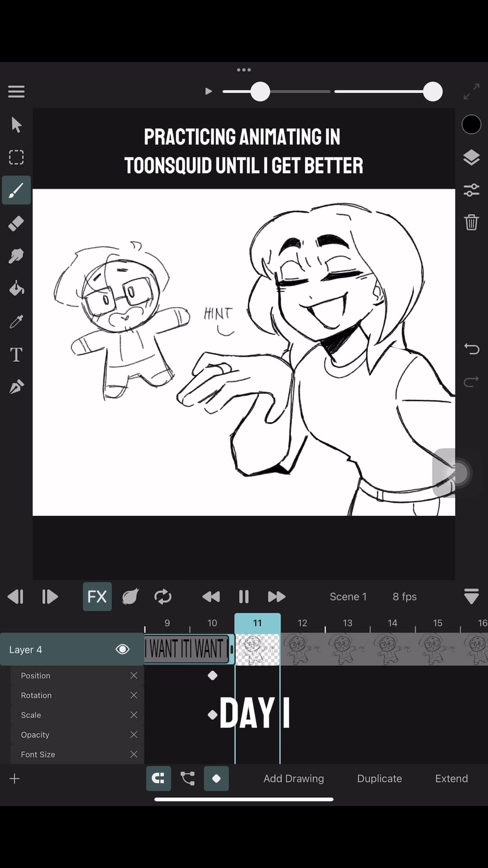Jump to previous drawing rewind

[211, 597]
